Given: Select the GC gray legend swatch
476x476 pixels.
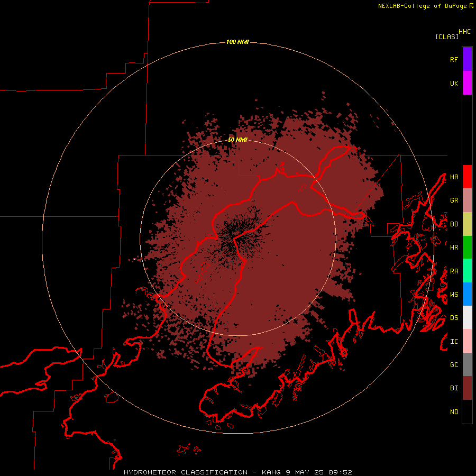Looking at the screenshot, I should 467,364.
